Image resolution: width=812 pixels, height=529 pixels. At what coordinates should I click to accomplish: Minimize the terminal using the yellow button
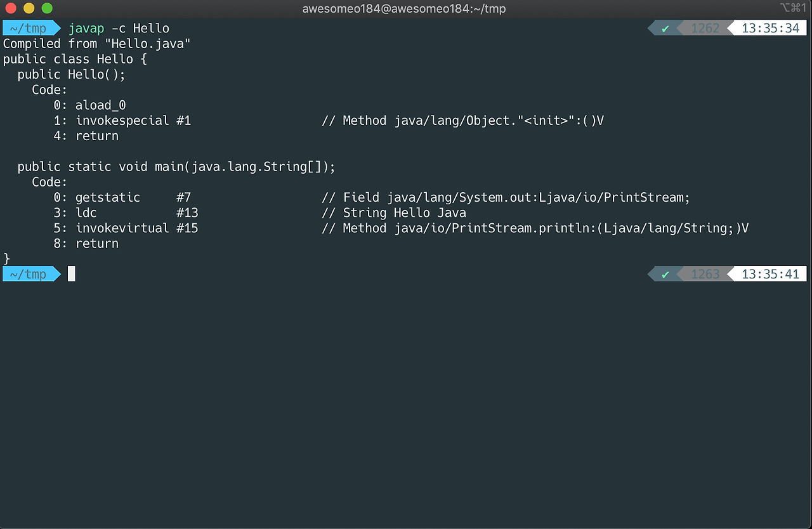(29, 9)
